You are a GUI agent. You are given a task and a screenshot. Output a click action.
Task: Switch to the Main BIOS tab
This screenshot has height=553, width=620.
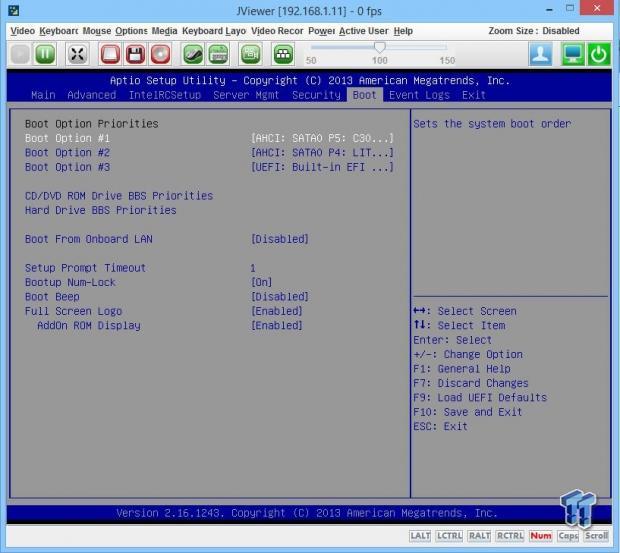(43, 95)
